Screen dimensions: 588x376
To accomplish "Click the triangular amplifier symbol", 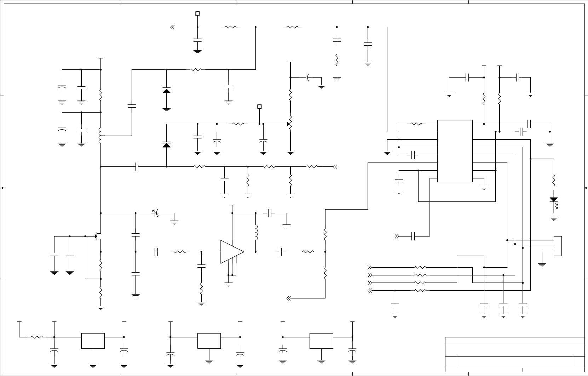I will (232, 252).
